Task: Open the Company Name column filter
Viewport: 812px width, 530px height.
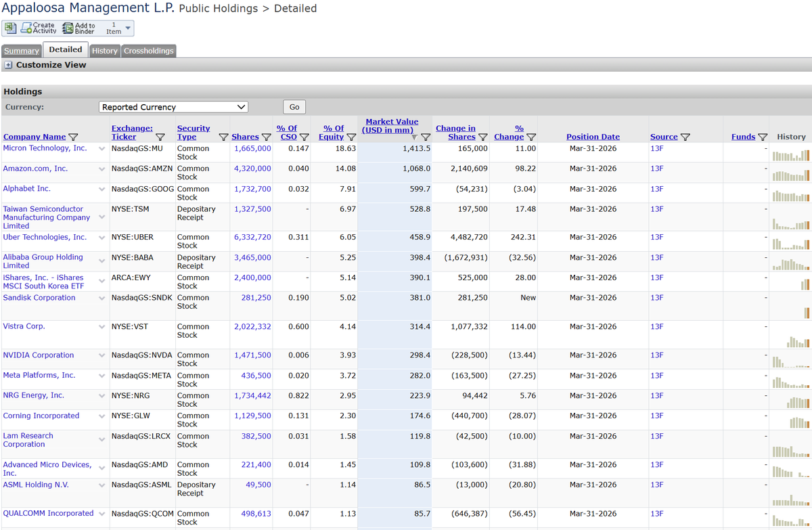Action: 73,137
